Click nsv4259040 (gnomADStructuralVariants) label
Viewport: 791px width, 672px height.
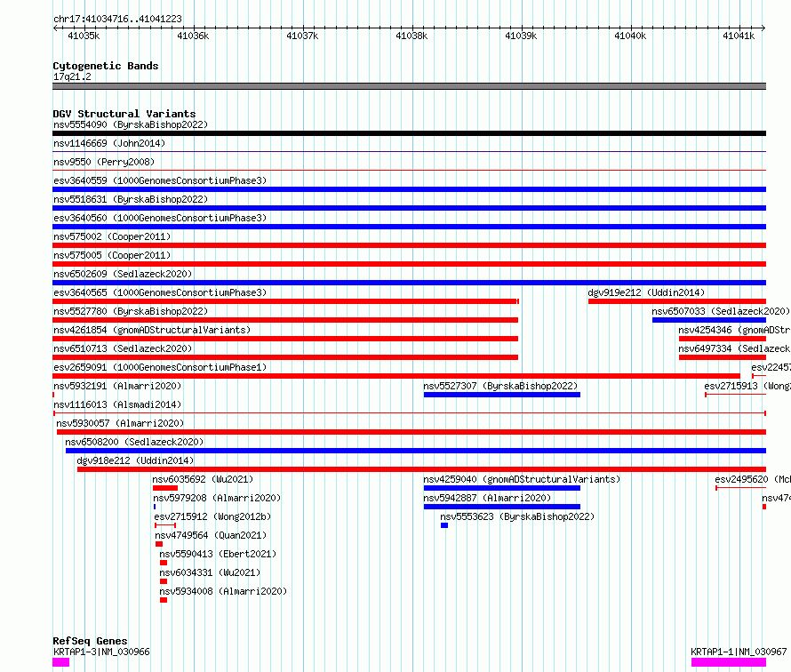pos(522,479)
